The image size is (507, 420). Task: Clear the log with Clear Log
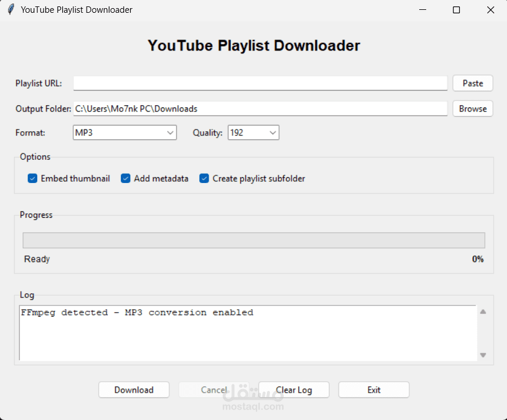[294, 390]
